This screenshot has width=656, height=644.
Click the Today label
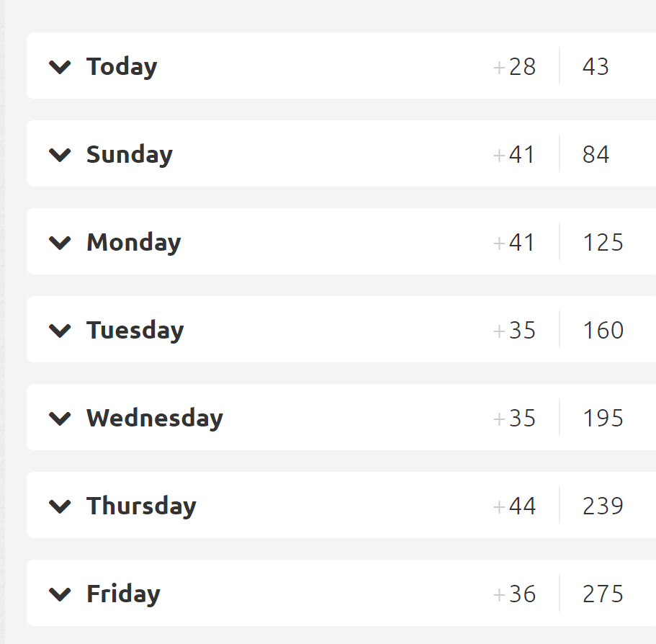[122, 68]
